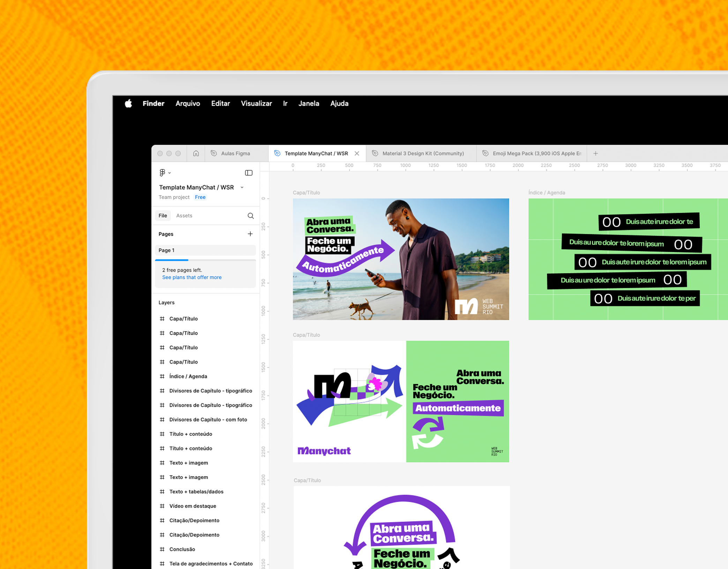
Task: Click Manychat M logo on beach photo
Action: point(466,306)
